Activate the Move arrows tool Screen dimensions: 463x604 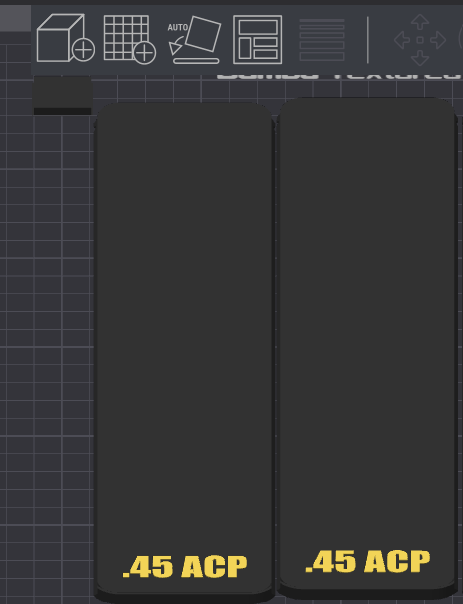click(x=420, y=40)
